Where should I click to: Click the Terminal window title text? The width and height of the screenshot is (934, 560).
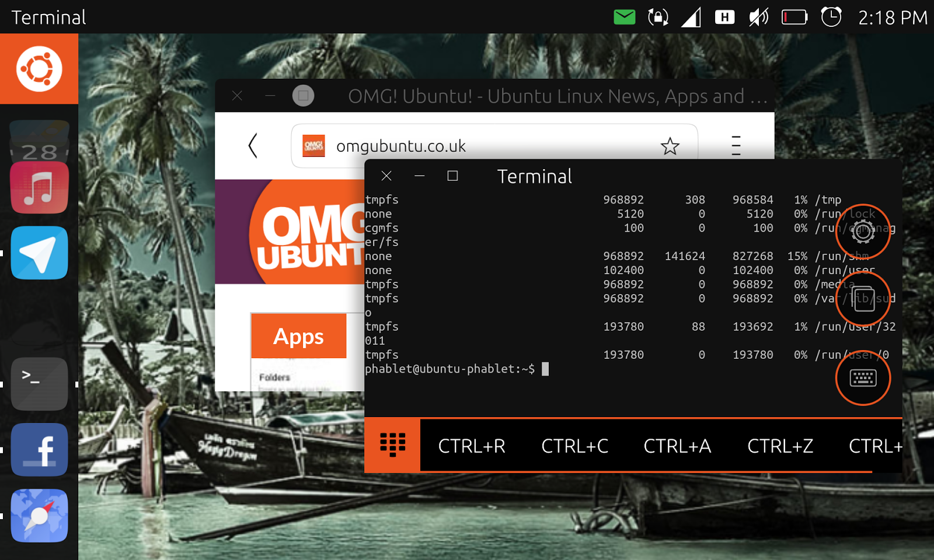click(534, 176)
